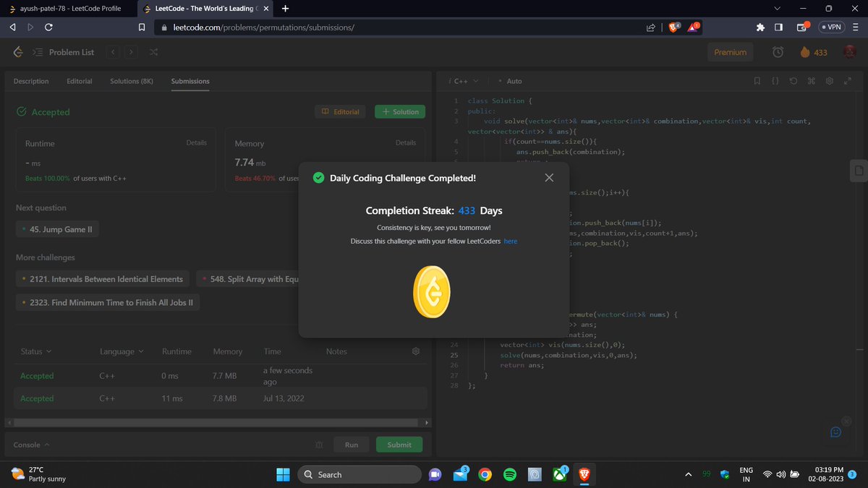Open next question 45. Jump Game II
Image resolution: width=868 pixels, height=488 pixels.
pos(58,230)
